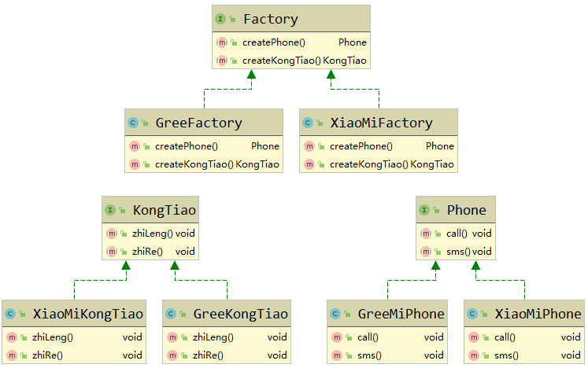Click method icon of XiaoMiFactory createKongTiao()
The width and height of the screenshot is (588, 368).
[x=309, y=164]
